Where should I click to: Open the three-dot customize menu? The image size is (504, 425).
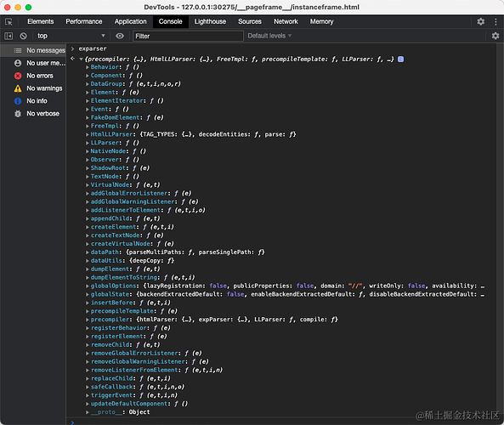[496, 21]
